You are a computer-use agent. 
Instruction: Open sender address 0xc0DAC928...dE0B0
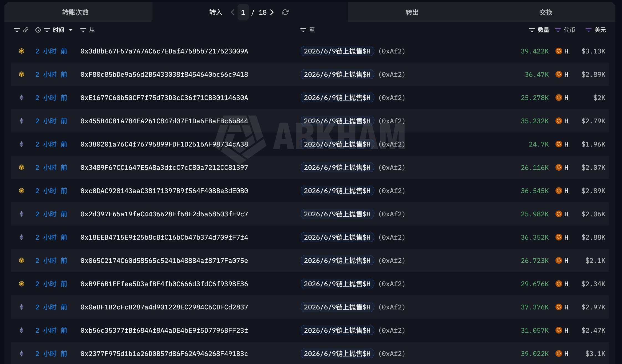[164, 191]
